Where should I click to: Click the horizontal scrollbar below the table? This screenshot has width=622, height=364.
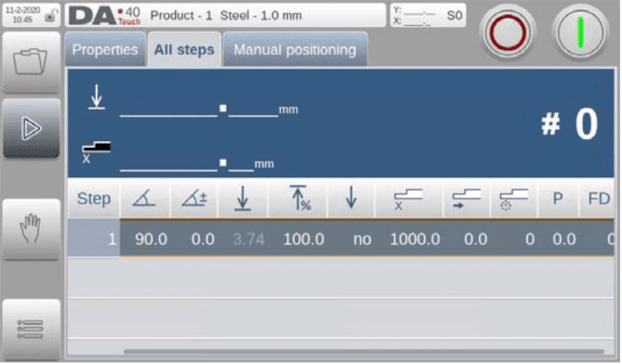(x=364, y=351)
